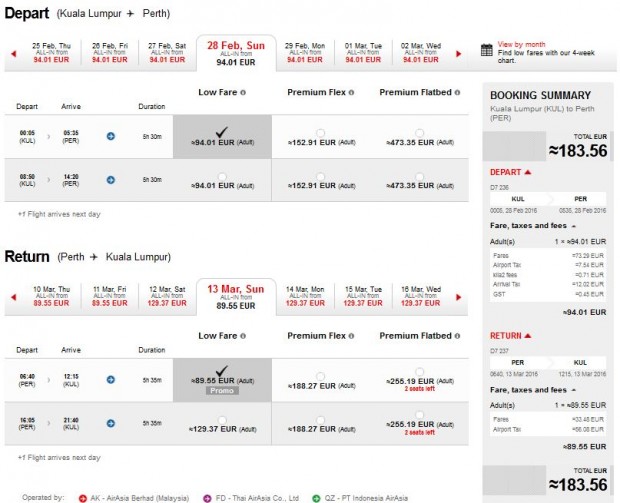The height and width of the screenshot is (503, 620).
Task: Select Premium Flex 188.27 EUR on 06:40 flight
Action: [321, 376]
